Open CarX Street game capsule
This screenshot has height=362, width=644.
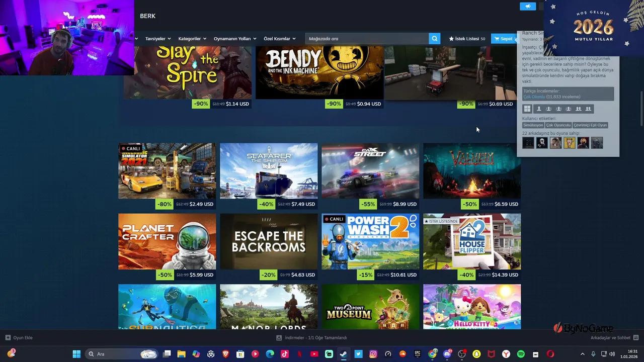click(x=370, y=171)
